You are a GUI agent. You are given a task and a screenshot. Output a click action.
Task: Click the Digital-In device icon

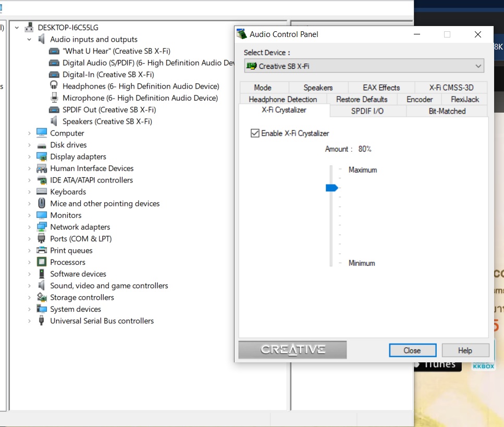[54, 75]
